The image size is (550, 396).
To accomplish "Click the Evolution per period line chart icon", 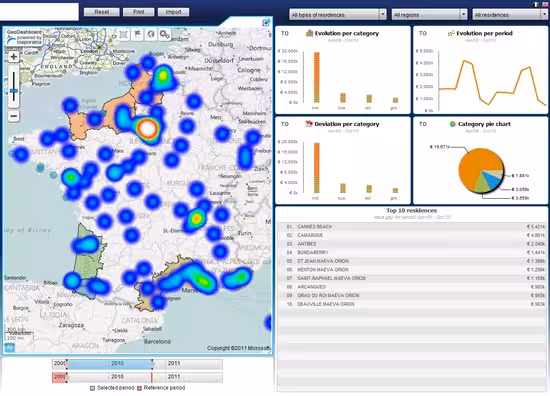I will 451,33.
